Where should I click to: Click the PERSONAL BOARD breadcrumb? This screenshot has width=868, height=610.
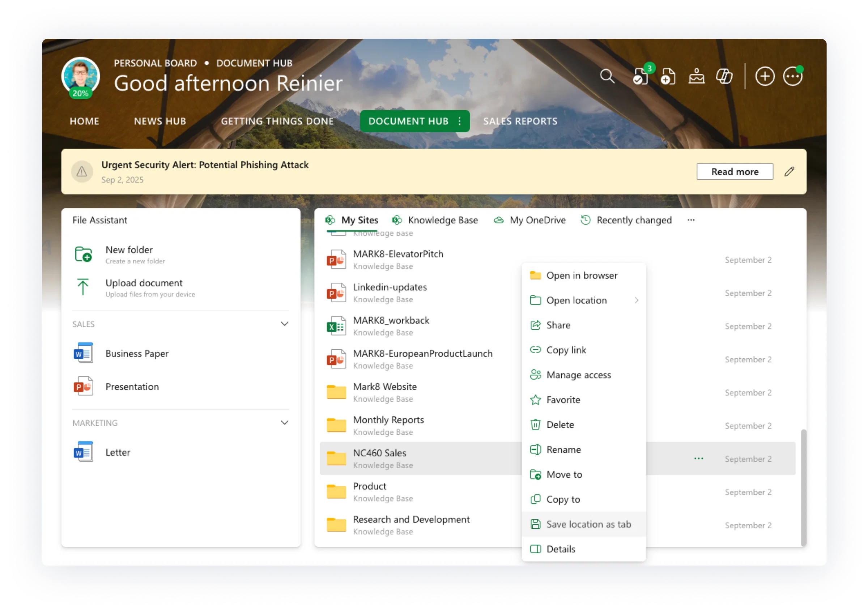tap(156, 63)
